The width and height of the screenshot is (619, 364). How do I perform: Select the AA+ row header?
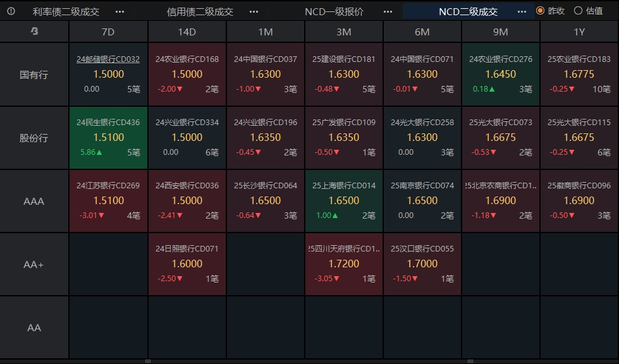pyautogui.click(x=34, y=264)
